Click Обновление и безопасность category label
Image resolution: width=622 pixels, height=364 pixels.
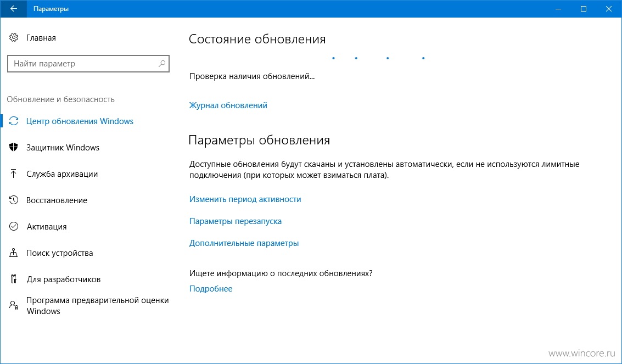pos(61,99)
